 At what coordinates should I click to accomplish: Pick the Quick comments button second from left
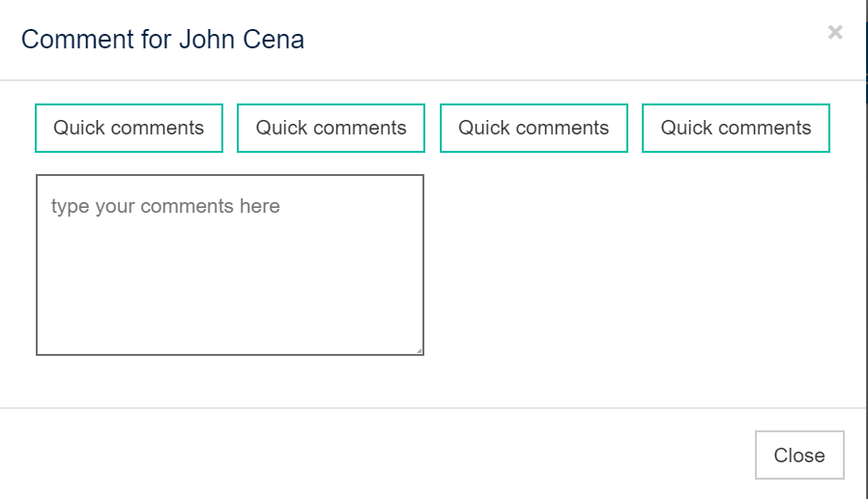[x=331, y=129]
